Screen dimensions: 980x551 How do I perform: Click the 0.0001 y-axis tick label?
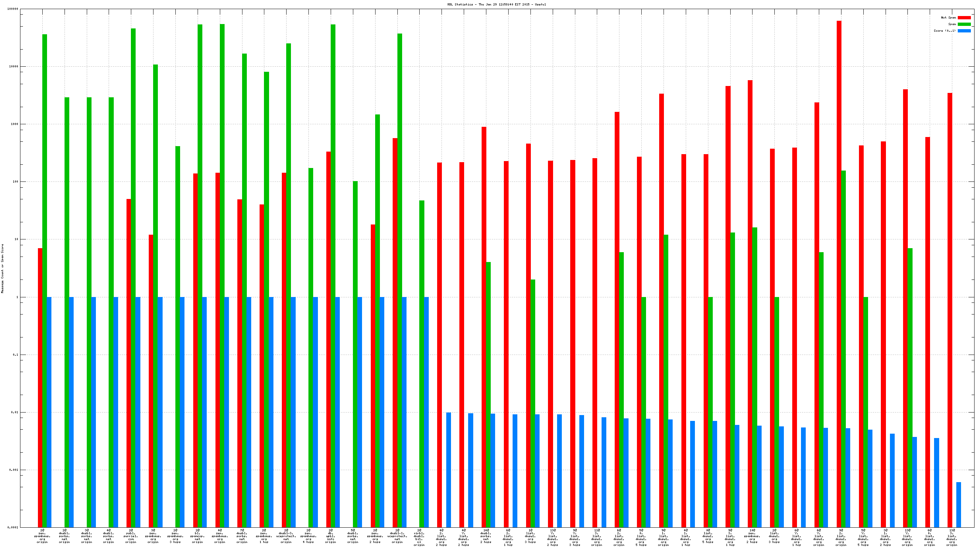[13, 527]
